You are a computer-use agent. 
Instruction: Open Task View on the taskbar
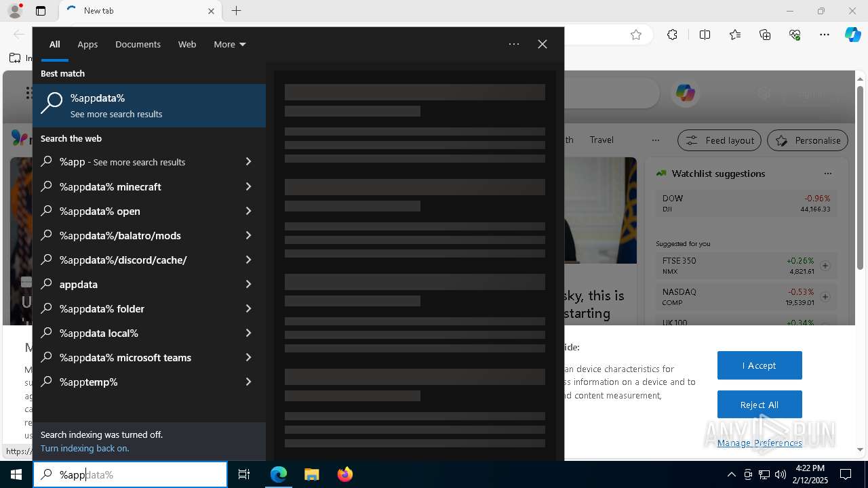(x=244, y=474)
